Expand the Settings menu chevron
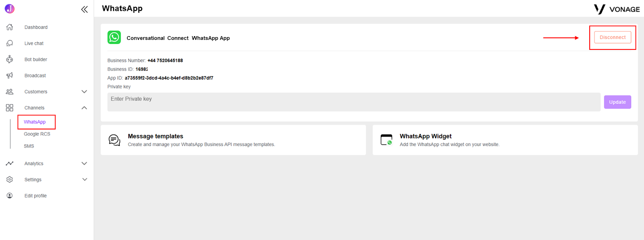644x240 pixels. 85,179
